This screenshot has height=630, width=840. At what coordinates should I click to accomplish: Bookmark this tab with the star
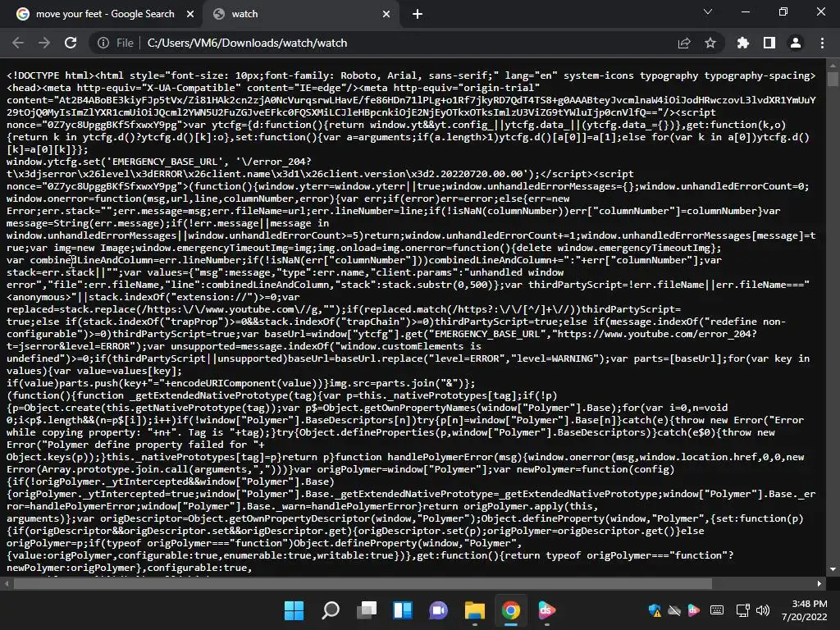(x=710, y=43)
